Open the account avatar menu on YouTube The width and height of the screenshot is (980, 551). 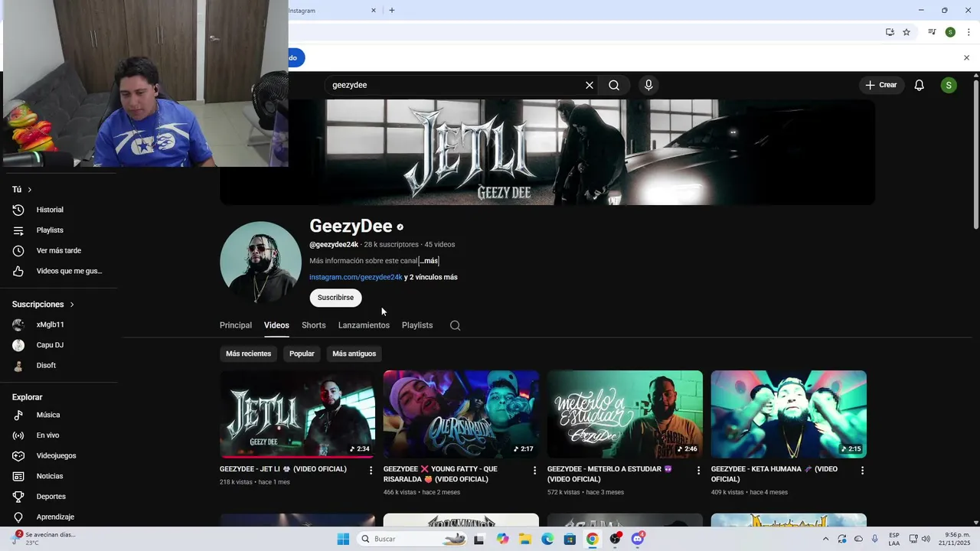pyautogui.click(x=949, y=85)
